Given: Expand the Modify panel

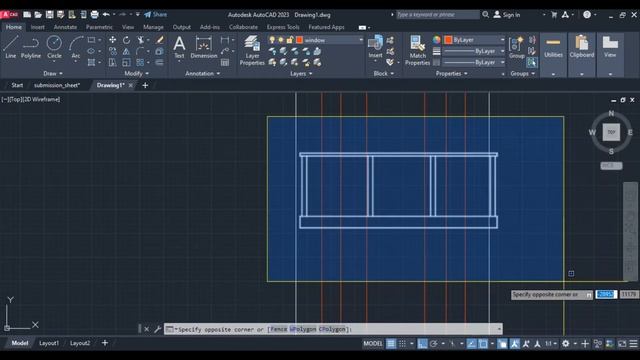Looking at the screenshot, I should tap(136, 73).
